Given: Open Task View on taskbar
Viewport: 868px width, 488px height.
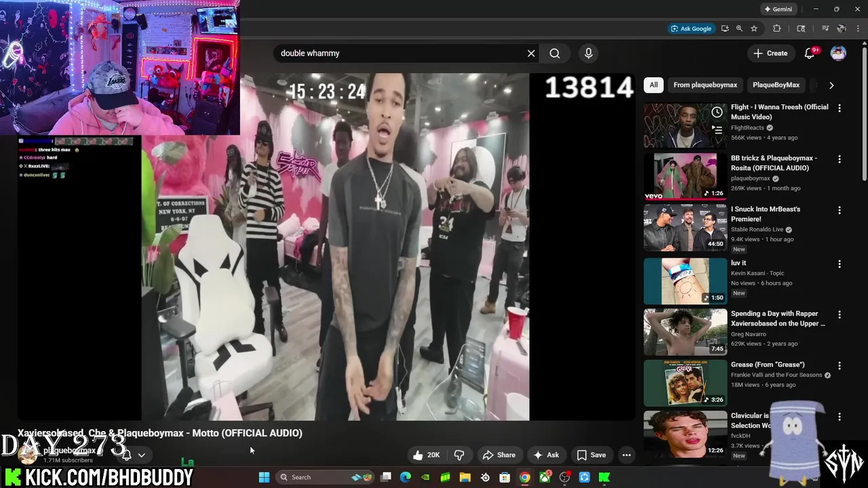Looking at the screenshot, I should coord(386,477).
